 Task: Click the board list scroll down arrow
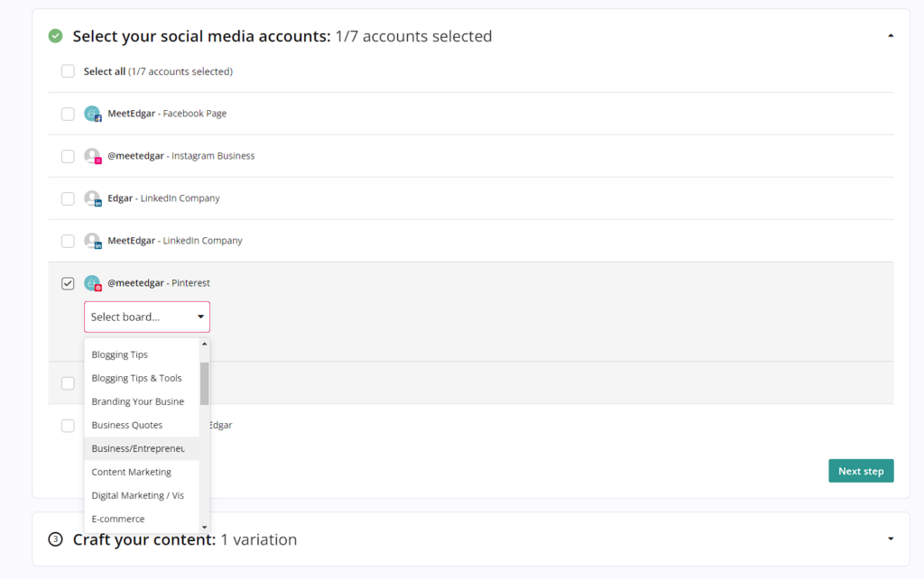coord(205,528)
